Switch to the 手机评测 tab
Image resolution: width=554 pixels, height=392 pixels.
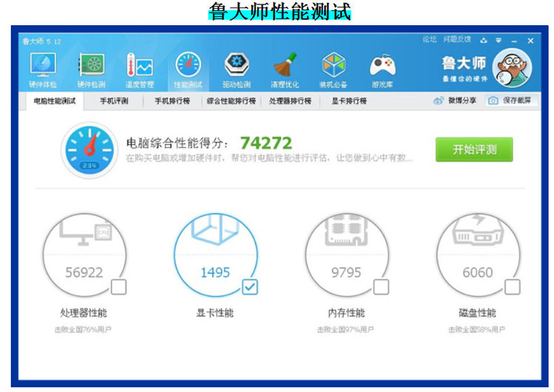114,101
